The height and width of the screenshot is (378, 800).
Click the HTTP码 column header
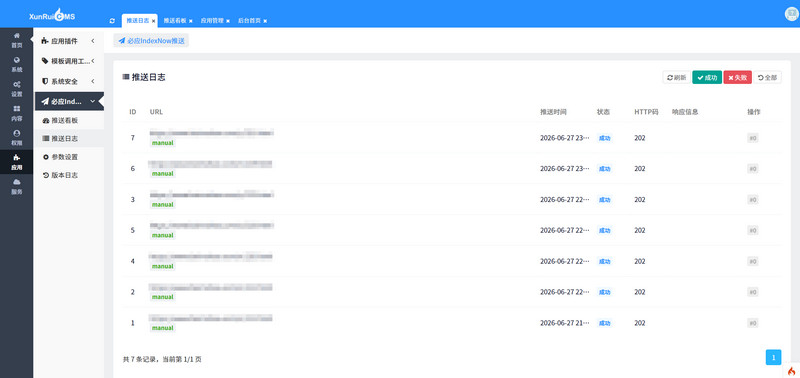pos(646,112)
